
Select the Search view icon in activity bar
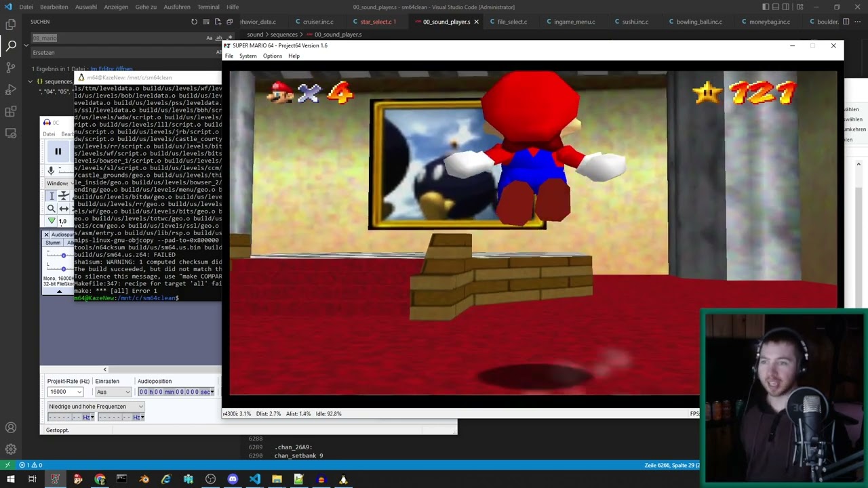(x=11, y=46)
